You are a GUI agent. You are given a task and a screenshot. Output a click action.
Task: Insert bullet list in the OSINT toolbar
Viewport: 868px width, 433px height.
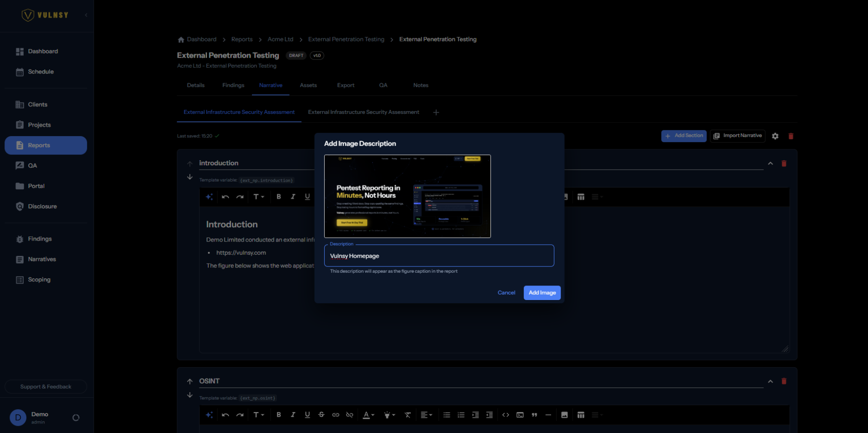coord(447,415)
